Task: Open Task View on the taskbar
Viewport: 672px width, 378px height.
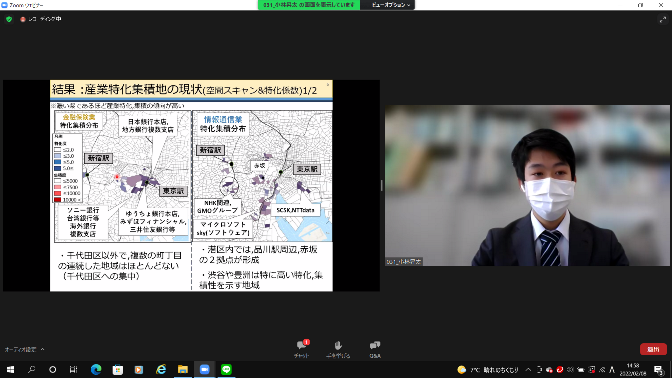Action: [x=73, y=369]
